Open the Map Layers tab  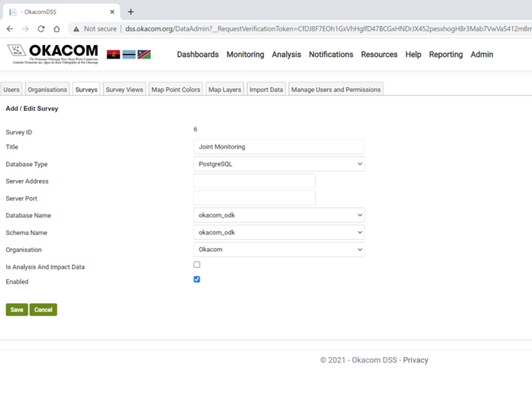[x=224, y=89]
